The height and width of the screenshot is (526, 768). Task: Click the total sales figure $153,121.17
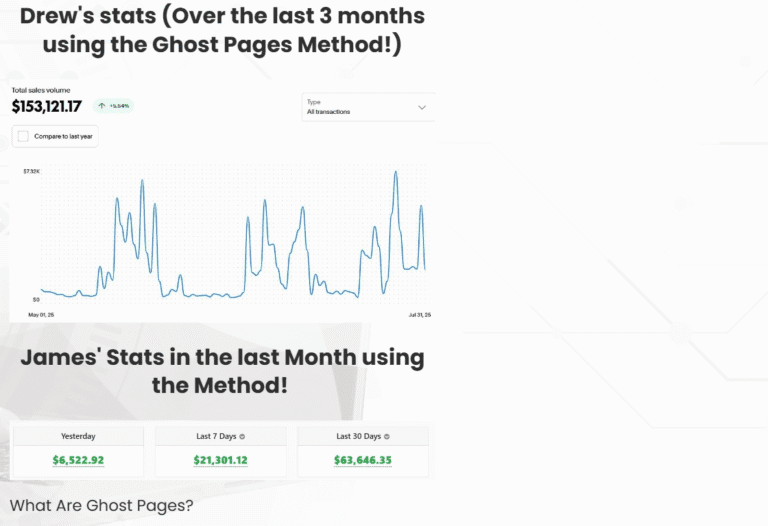tap(47, 105)
